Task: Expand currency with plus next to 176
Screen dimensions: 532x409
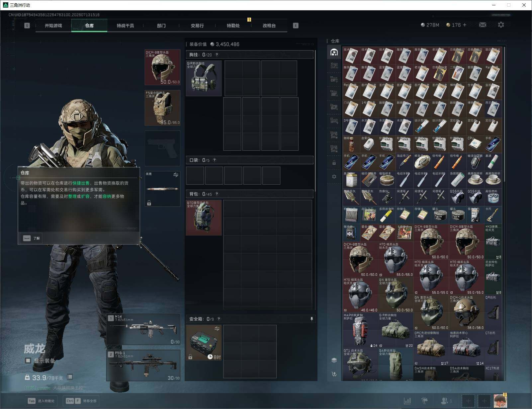Action: click(x=465, y=25)
